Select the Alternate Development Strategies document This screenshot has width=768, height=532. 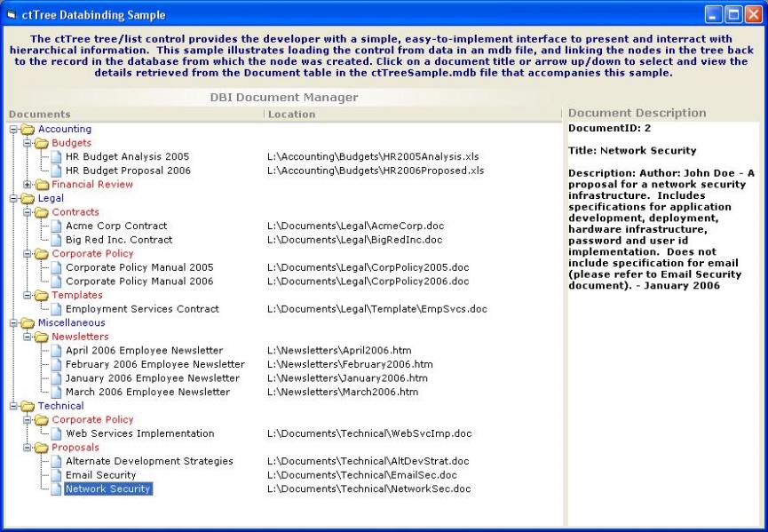(149, 461)
